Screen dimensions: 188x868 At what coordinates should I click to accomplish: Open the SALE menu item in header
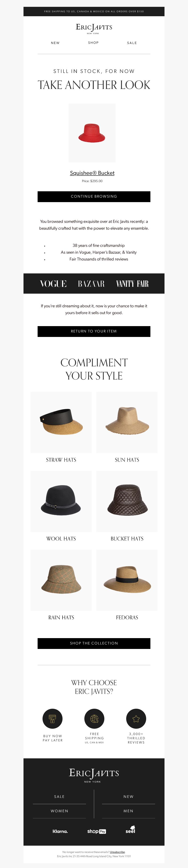[x=132, y=43]
